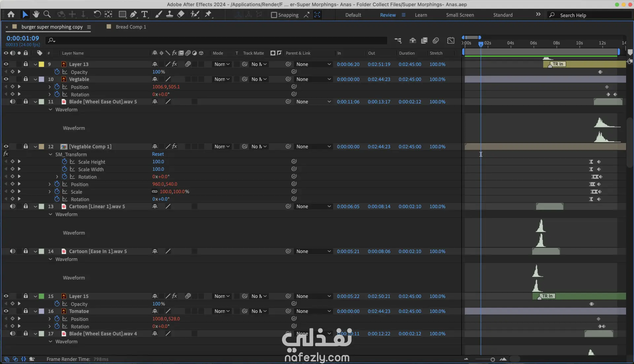Screen dimensions: 634x364
Task: Collapse the SM_Transform effect group
Action: tap(51, 154)
